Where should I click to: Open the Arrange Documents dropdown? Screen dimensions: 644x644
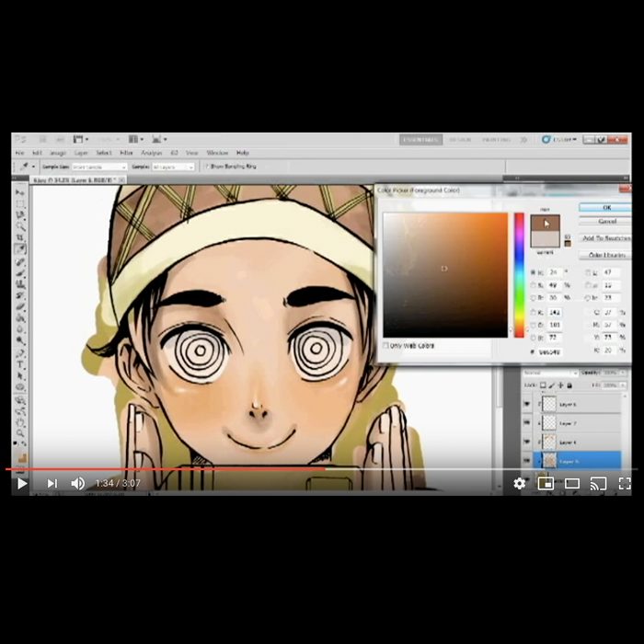coord(136,139)
